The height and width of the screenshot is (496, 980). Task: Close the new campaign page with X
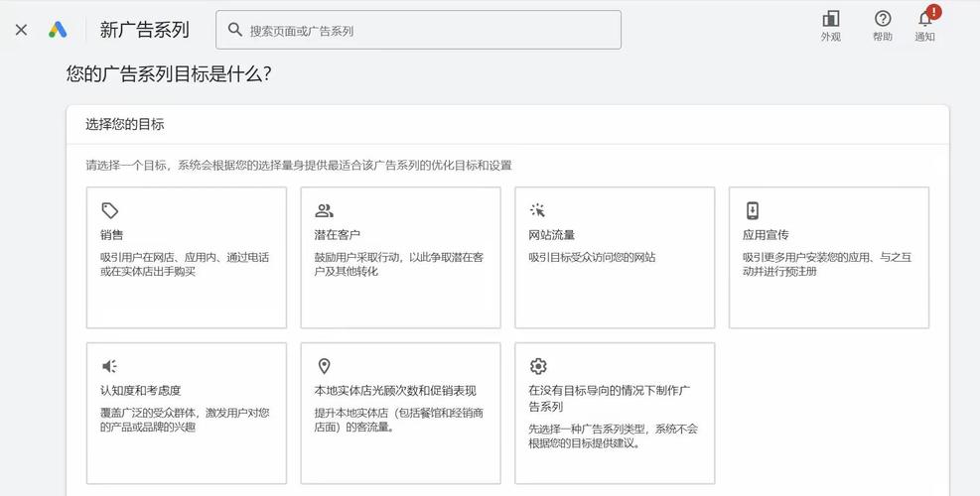(x=21, y=30)
